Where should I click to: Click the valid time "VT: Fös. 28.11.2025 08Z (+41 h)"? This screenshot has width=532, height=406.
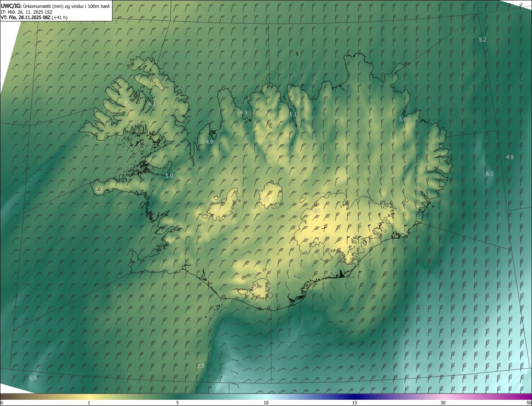[34, 17]
